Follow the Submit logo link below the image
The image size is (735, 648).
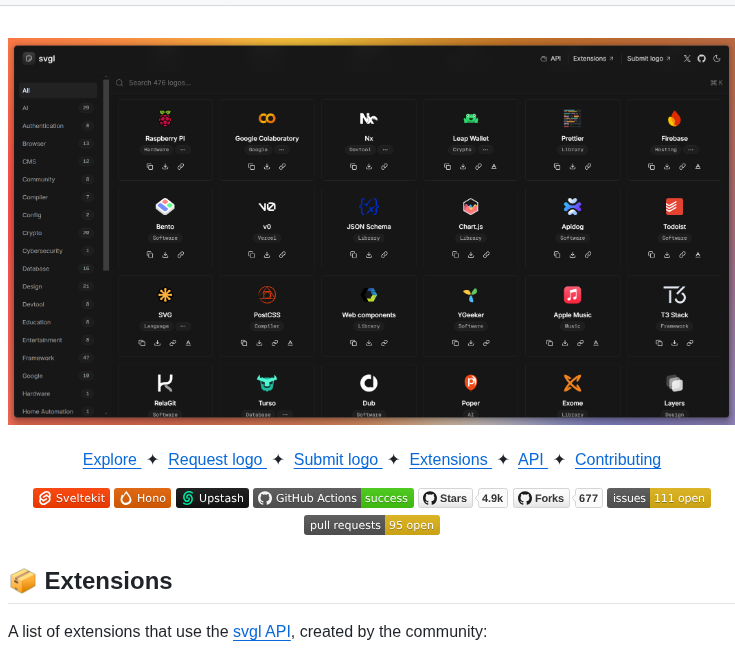point(338,460)
